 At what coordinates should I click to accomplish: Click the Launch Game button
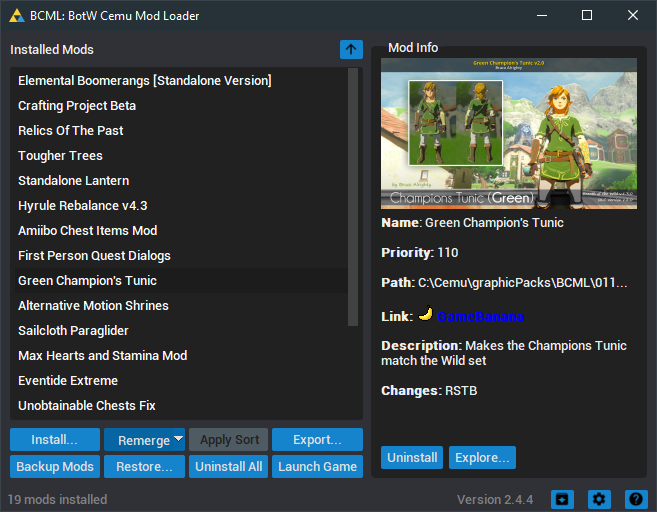point(317,466)
